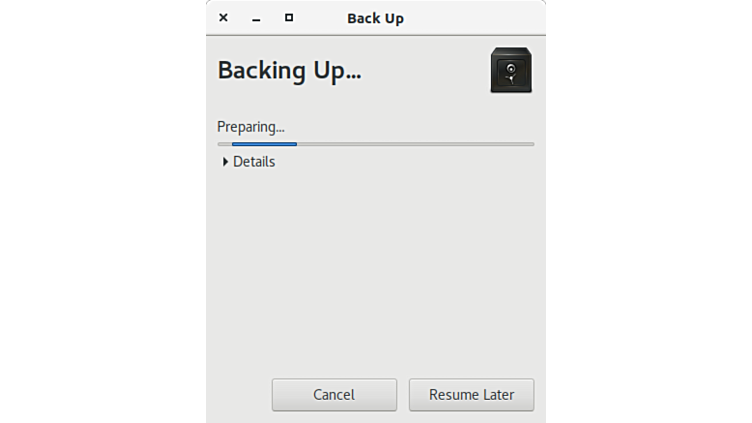The image size is (752, 423).
Task: Click blank area left of Cancel button
Action: pos(240,395)
